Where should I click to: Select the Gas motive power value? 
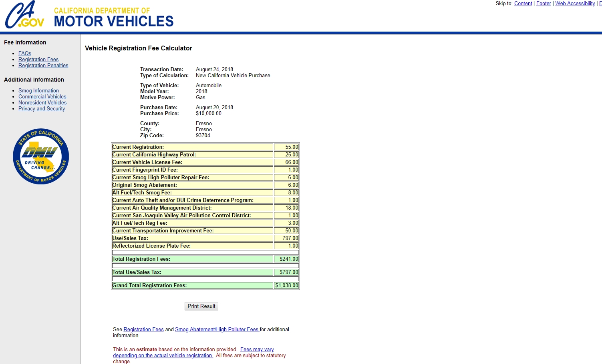[201, 98]
